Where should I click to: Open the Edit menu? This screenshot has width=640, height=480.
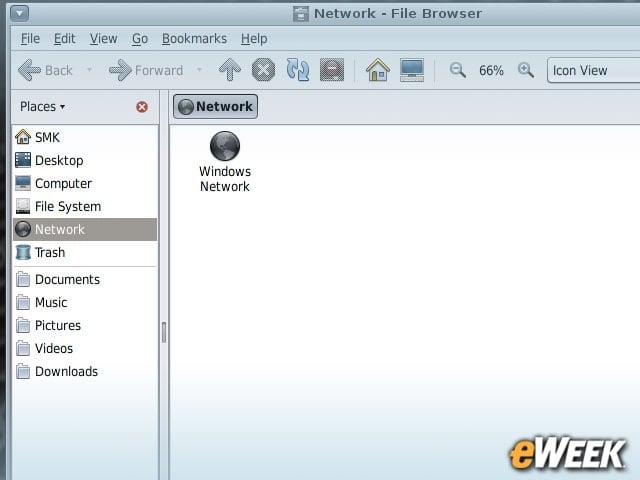[64, 39]
